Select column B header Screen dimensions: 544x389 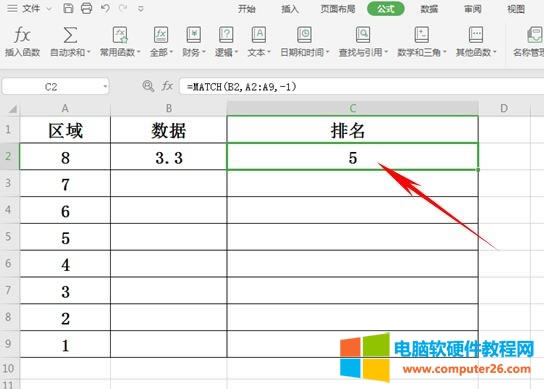tap(169, 109)
